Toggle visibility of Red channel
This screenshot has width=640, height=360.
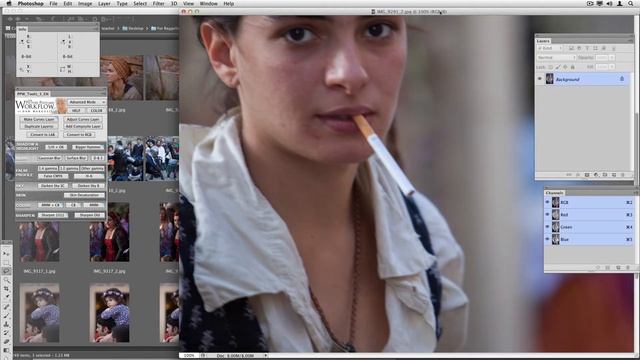click(548, 215)
